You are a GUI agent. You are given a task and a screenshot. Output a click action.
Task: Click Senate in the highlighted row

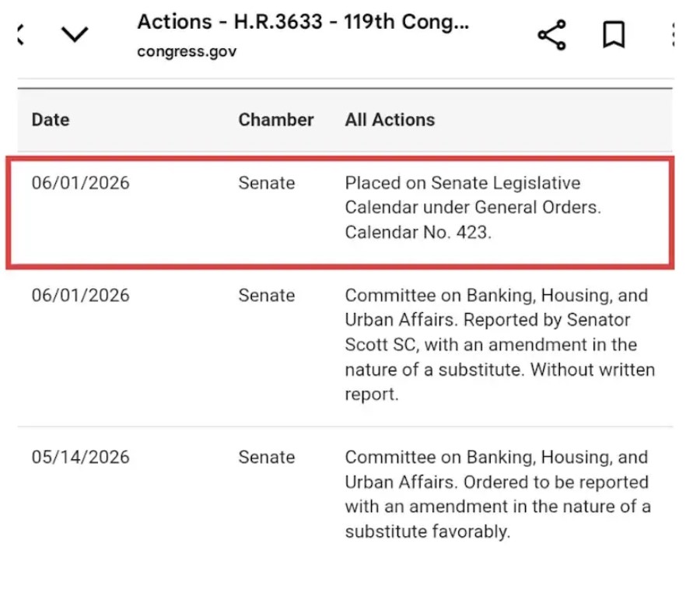pos(267,183)
